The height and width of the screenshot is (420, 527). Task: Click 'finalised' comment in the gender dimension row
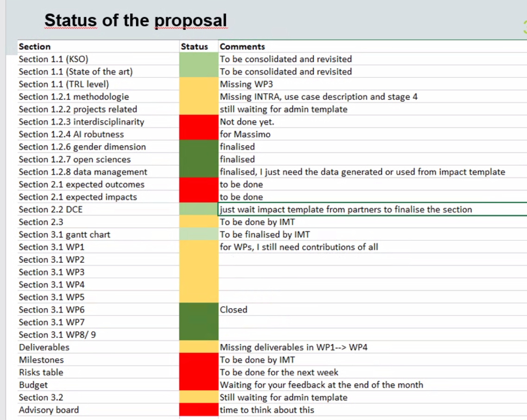pyautogui.click(x=237, y=147)
